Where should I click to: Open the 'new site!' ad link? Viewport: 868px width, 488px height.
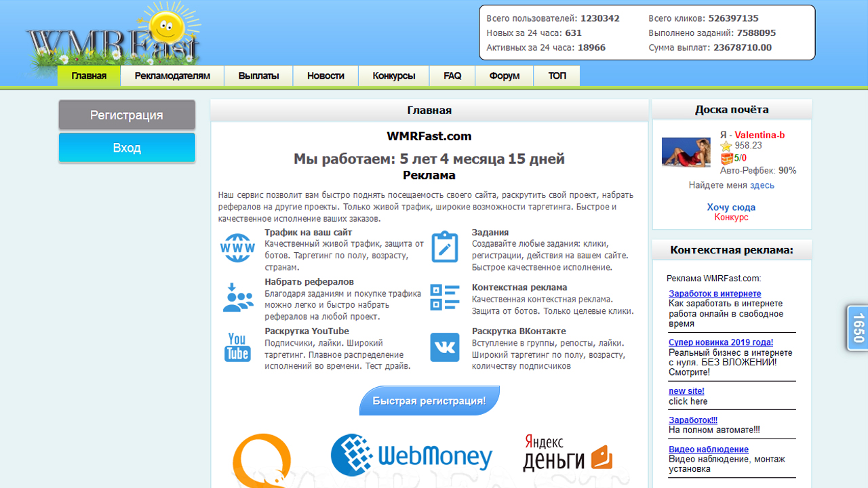pos(686,391)
